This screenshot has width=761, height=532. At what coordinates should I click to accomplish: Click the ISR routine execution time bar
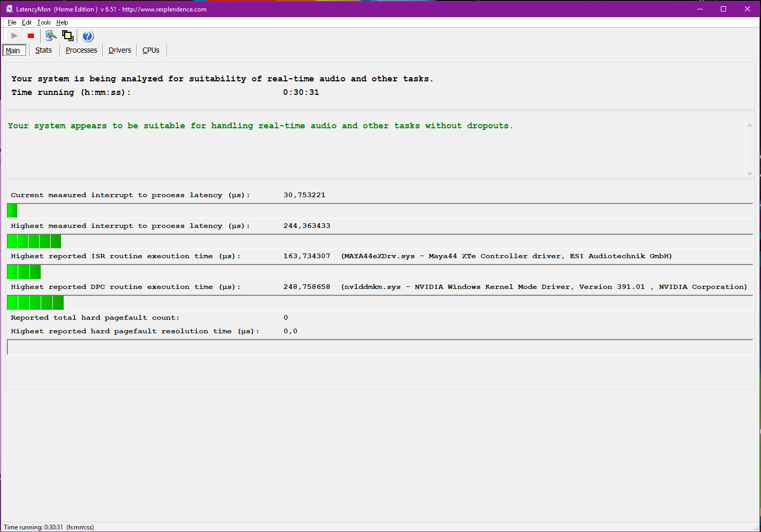coord(24,272)
